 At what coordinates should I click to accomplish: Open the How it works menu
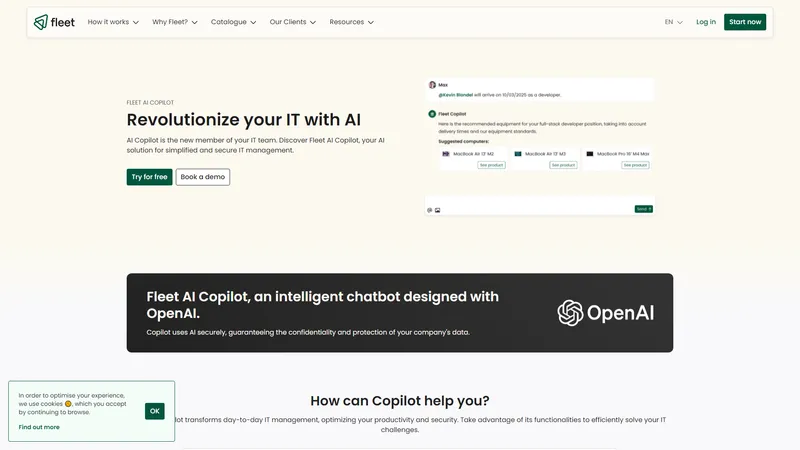113,22
